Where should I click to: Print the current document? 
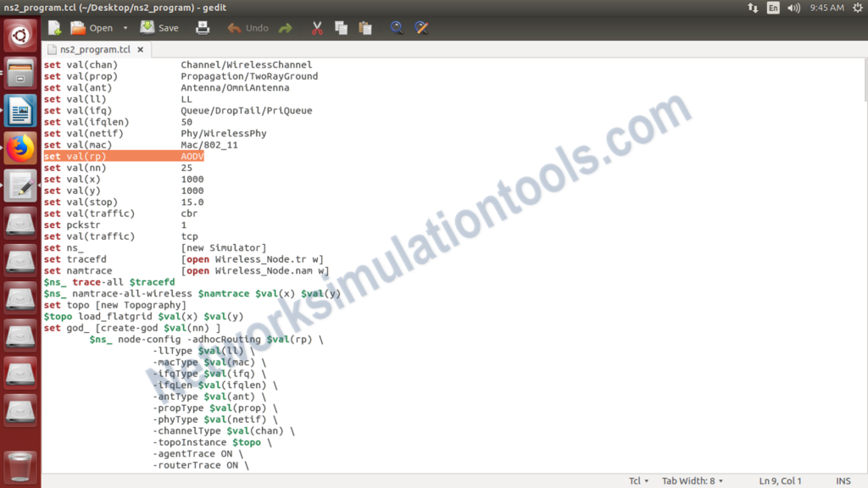[203, 27]
